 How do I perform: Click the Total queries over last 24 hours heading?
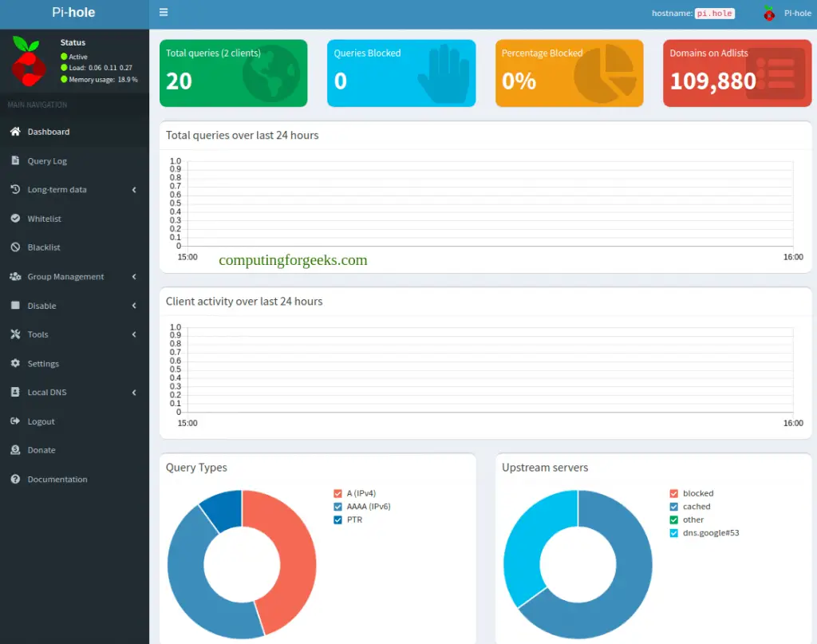pyautogui.click(x=243, y=136)
